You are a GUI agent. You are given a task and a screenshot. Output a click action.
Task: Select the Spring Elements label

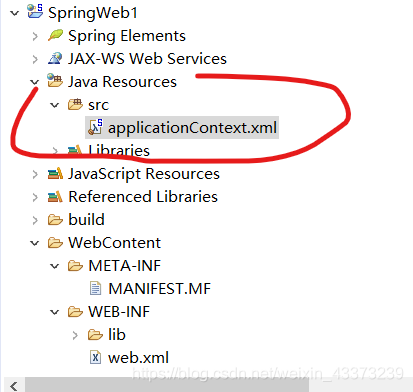(127, 36)
